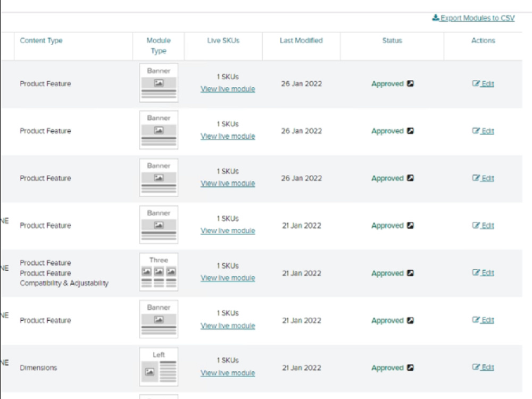
Task: Click the Module Type column header
Action: [x=159, y=45]
